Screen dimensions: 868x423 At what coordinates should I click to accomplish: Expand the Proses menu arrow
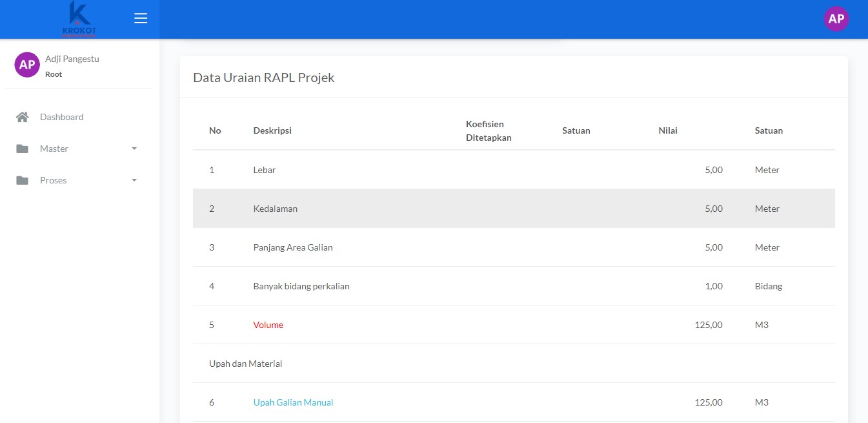click(x=134, y=180)
